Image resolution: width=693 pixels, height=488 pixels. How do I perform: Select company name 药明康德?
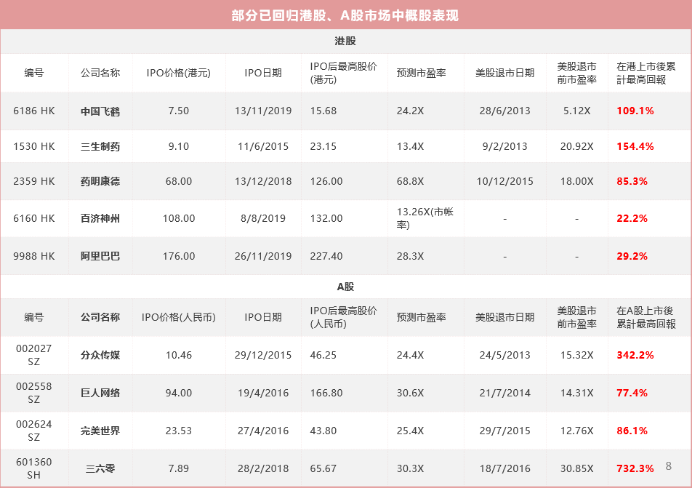tap(100, 182)
